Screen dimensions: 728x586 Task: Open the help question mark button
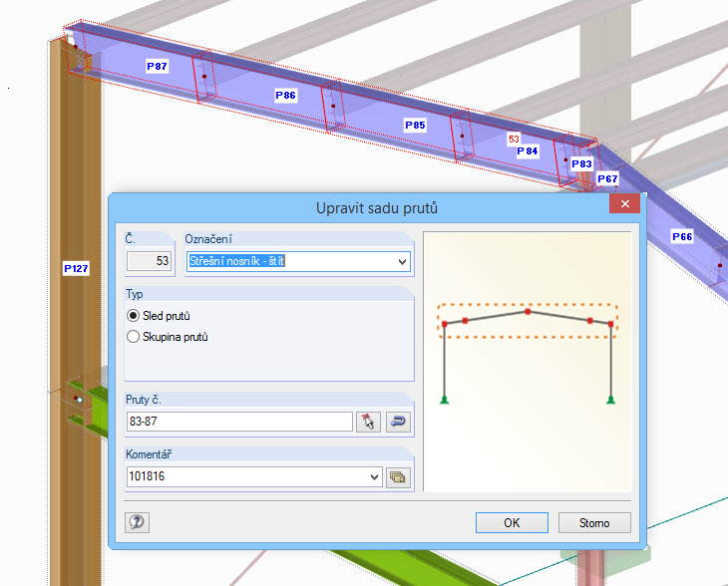point(137,522)
